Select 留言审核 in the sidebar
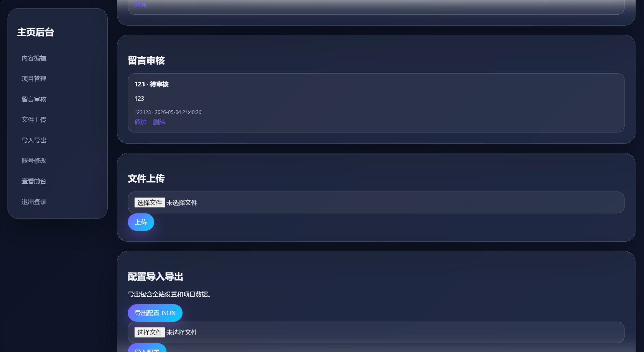 point(34,99)
